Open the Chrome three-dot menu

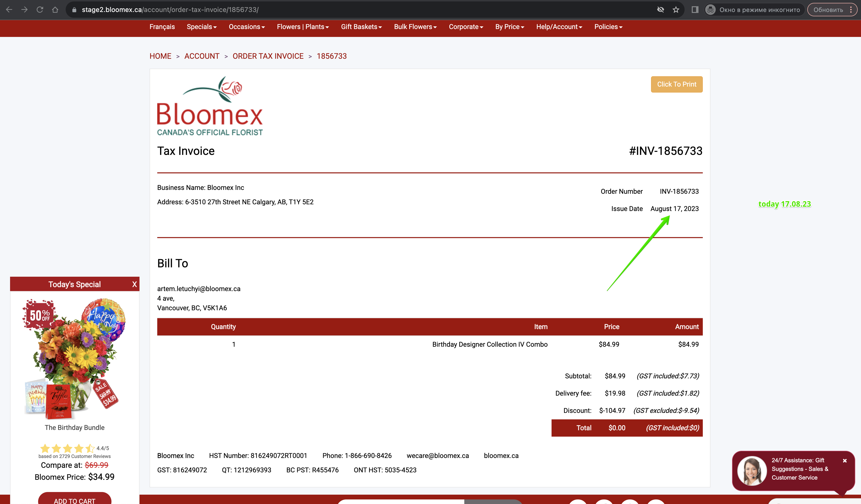click(851, 10)
